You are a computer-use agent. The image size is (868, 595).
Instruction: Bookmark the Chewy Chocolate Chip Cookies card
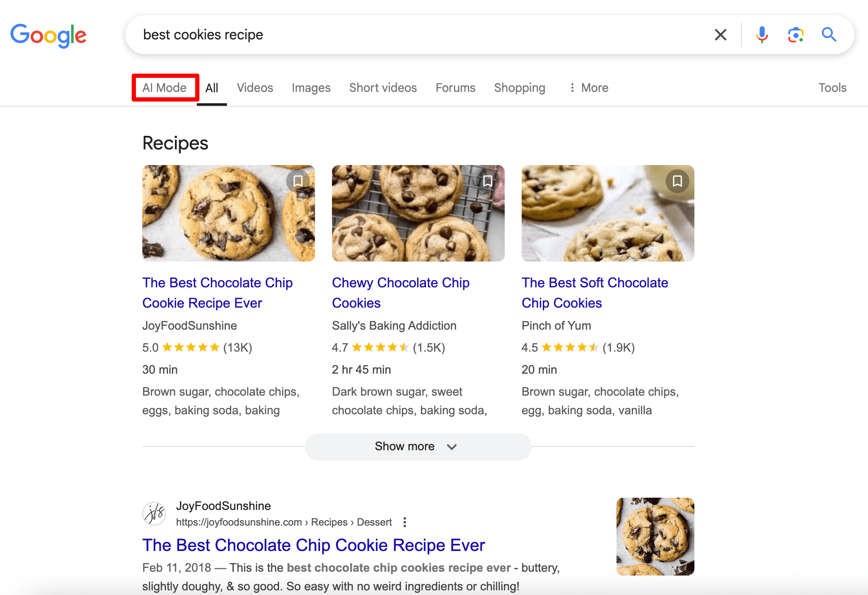[x=487, y=181]
